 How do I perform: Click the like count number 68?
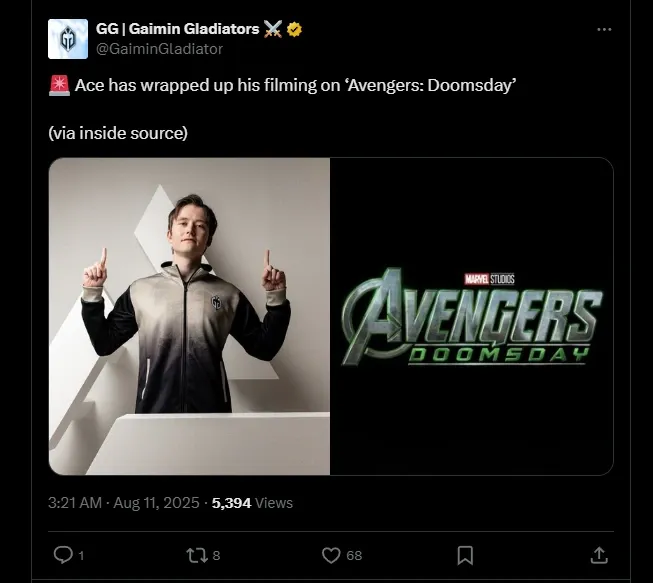[x=354, y=555]
